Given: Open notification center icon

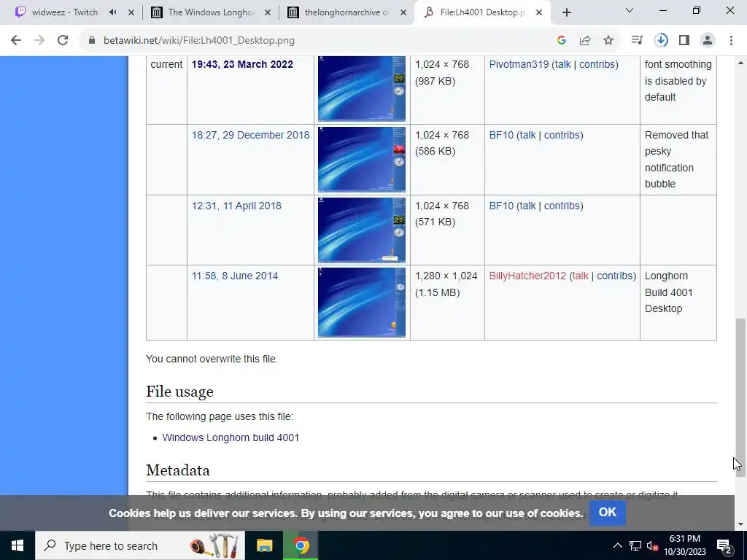Looking at the screenshot, I should point(724,545).
